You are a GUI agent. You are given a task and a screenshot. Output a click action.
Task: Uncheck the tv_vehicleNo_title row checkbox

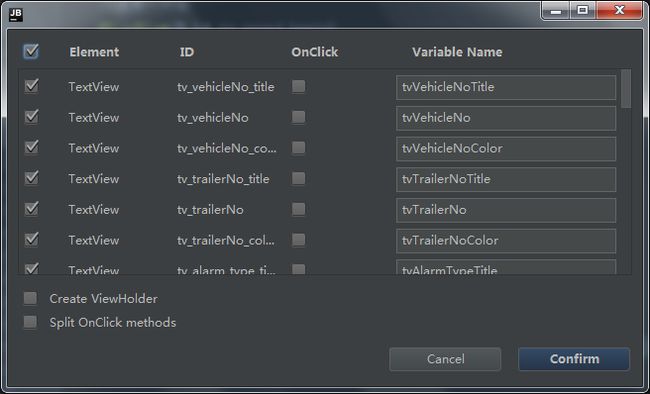[31, 86]
